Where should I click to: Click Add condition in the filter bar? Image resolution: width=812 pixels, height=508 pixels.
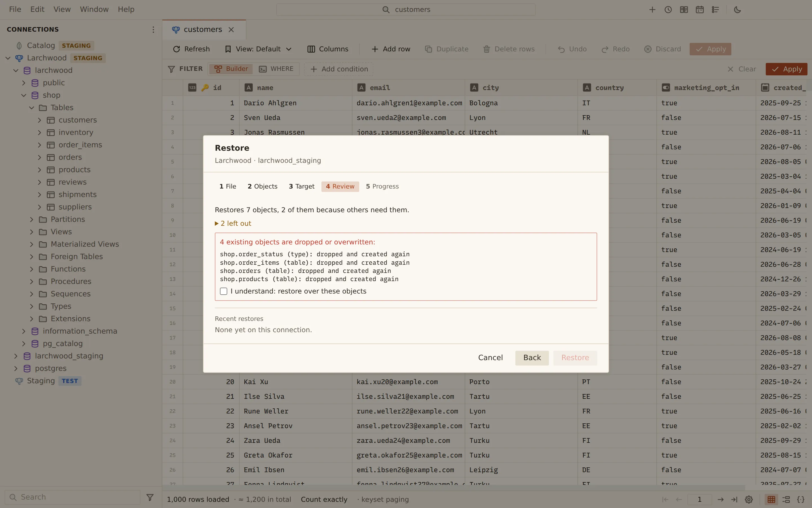[339, 69]
